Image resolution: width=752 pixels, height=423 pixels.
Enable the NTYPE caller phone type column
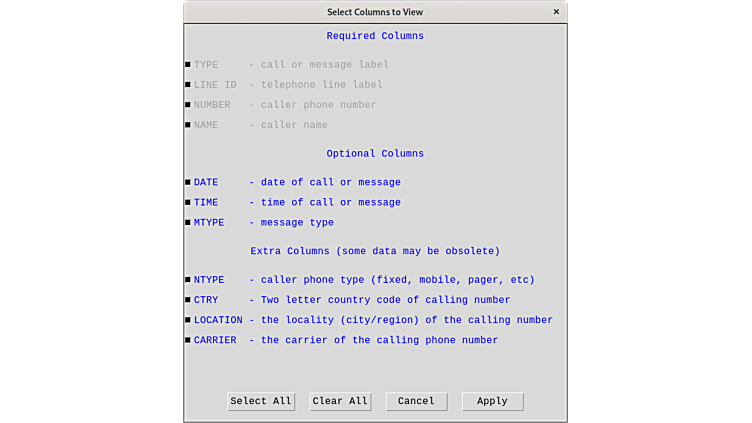[188, 281]
